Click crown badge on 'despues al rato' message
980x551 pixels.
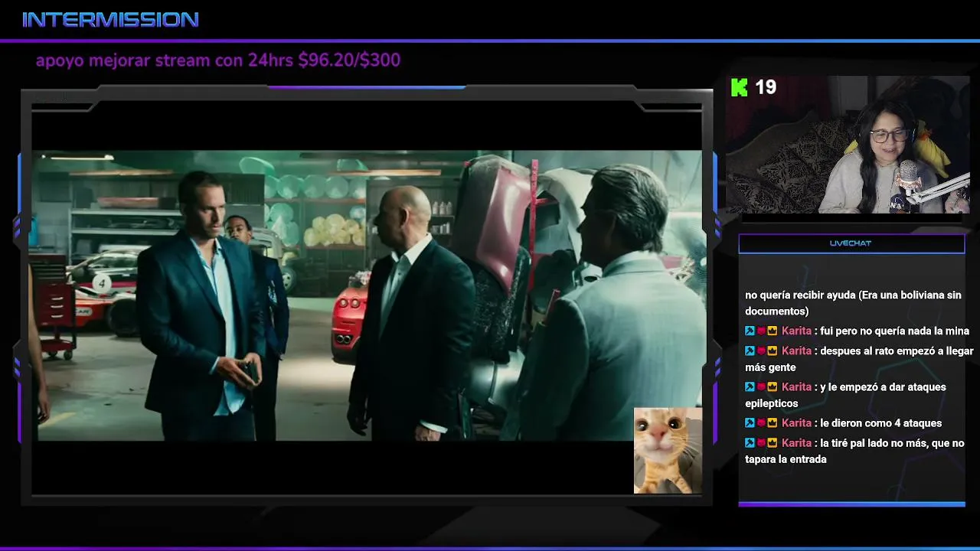[773, 351]
